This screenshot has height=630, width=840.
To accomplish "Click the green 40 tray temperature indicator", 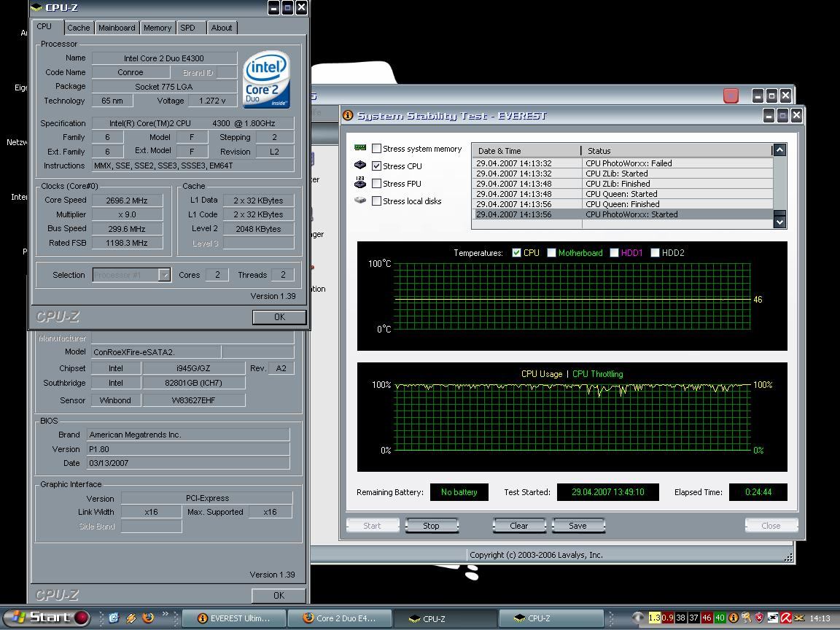I will tap(720, 618).
